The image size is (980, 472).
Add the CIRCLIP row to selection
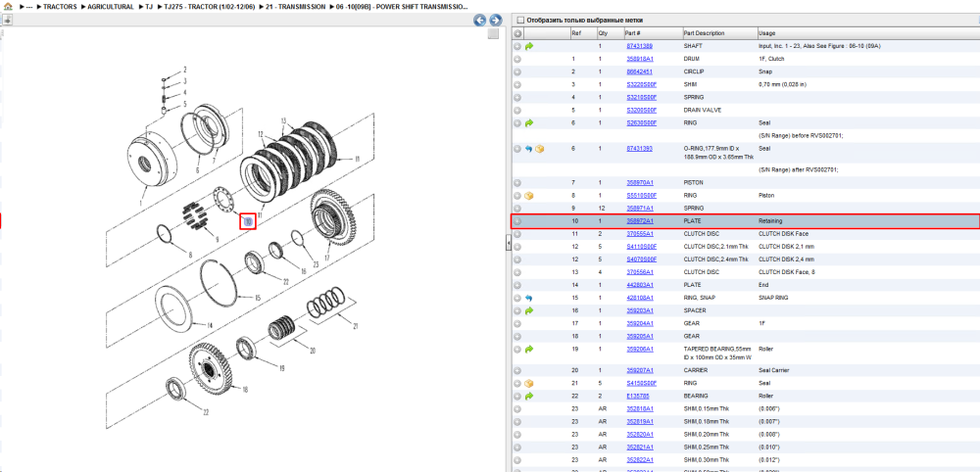[x=517, y=71]
